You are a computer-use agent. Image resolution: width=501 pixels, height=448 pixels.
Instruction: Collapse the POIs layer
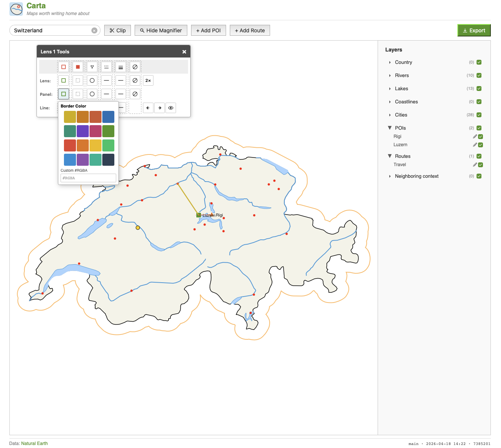pyautogui.click(x=390, y=128)
